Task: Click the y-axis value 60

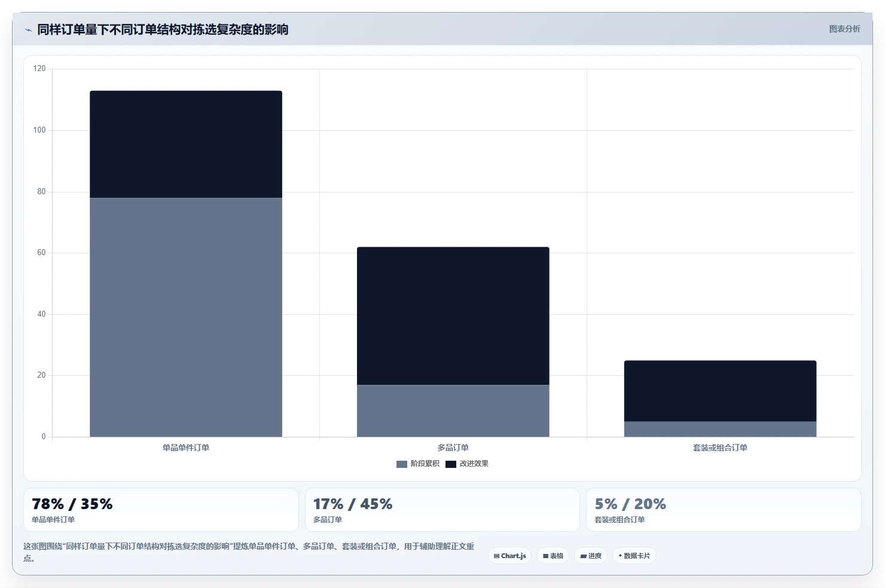Action: coord(41,253)
